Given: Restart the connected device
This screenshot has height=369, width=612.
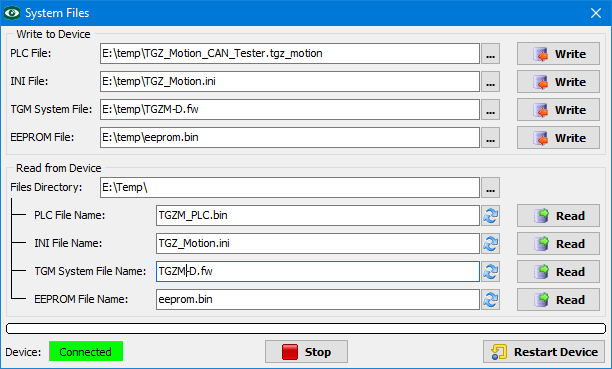Looking at the screenshot, I should click(544, 352).
